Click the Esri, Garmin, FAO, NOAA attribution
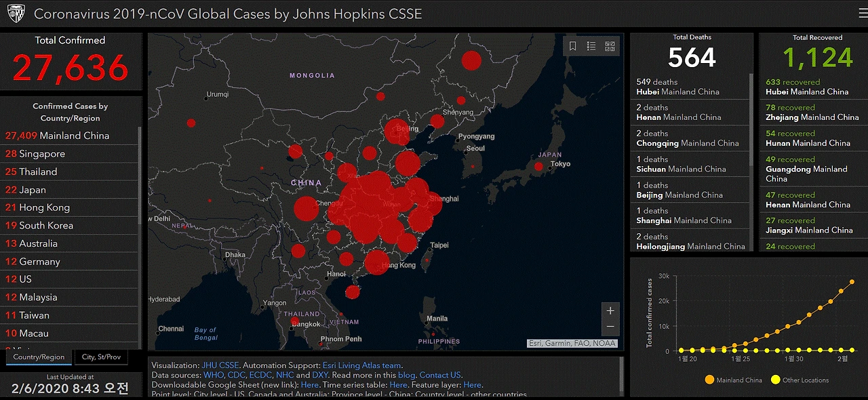Image resolution: width=868 pixels, height=400 pixels. [x=572, y=343]
